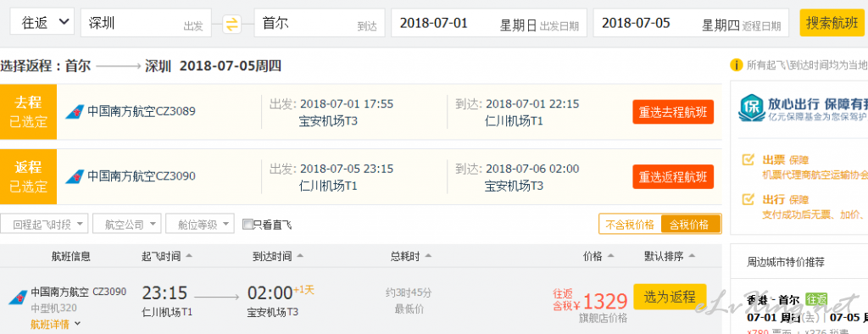Open the 往返 trip type dropdown

point(42,23)
